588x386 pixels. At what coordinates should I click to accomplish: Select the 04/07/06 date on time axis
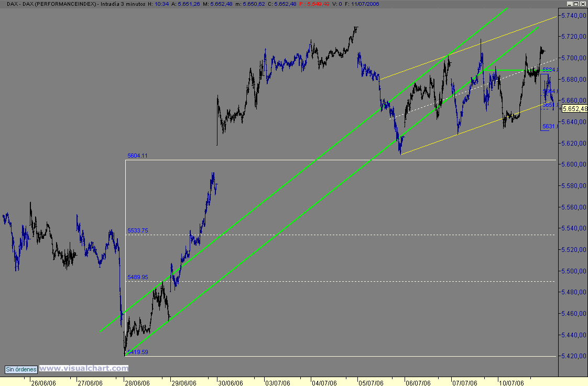tap(325, 383)
